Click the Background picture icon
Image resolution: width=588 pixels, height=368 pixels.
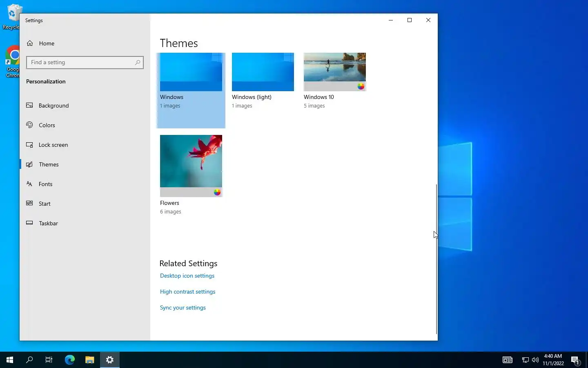pyautogui.click(x=29, y=105)
